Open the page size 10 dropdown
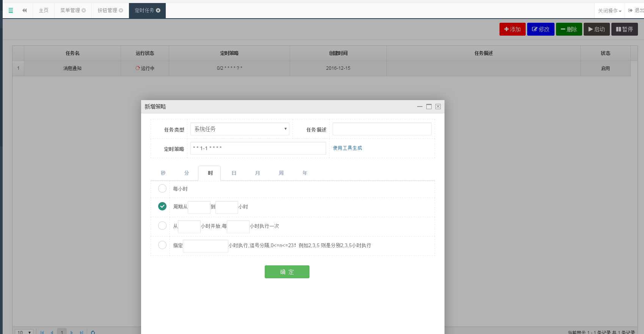This screenshot has width=644, height=334. [x=24, y=332]
